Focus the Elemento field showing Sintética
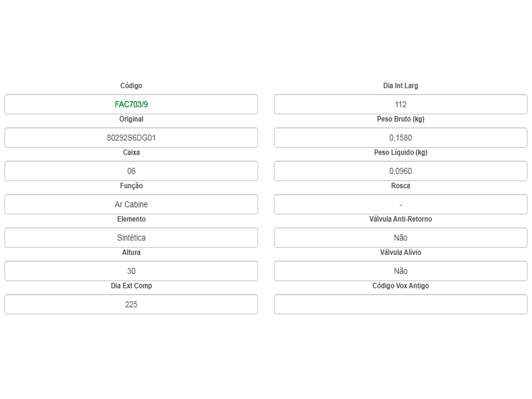The height and width of the screenshot is (399, 532). [131, 238]
